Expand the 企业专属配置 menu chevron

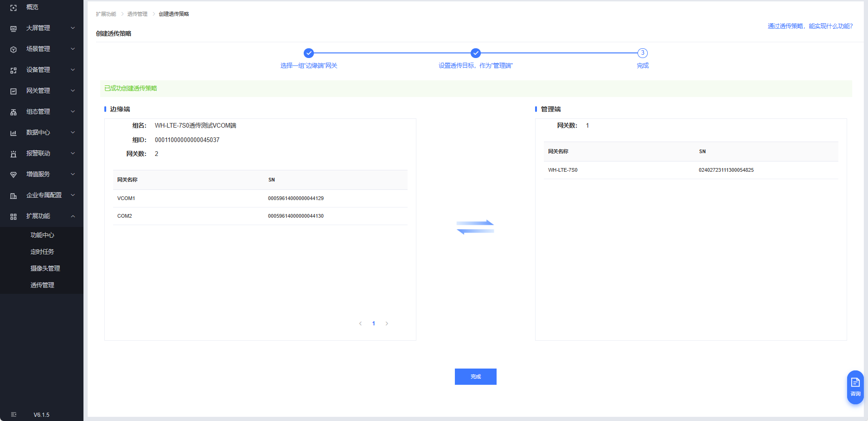pyautogui.click(x=73, y=195)
